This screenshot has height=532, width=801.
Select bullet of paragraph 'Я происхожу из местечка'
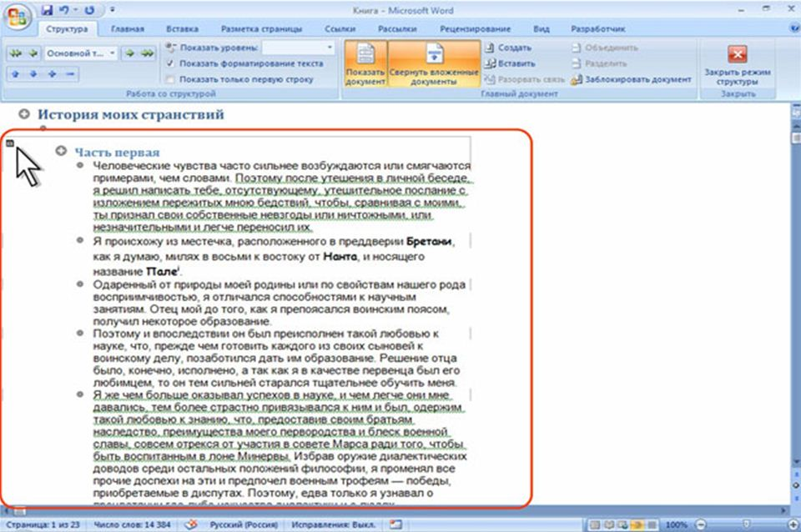pyautogui.click(x=80, y=240)
